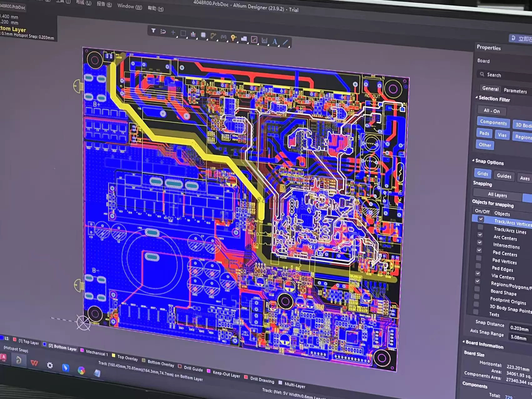Click the Place String text tool
532x399 pixels.
[275, 42]
